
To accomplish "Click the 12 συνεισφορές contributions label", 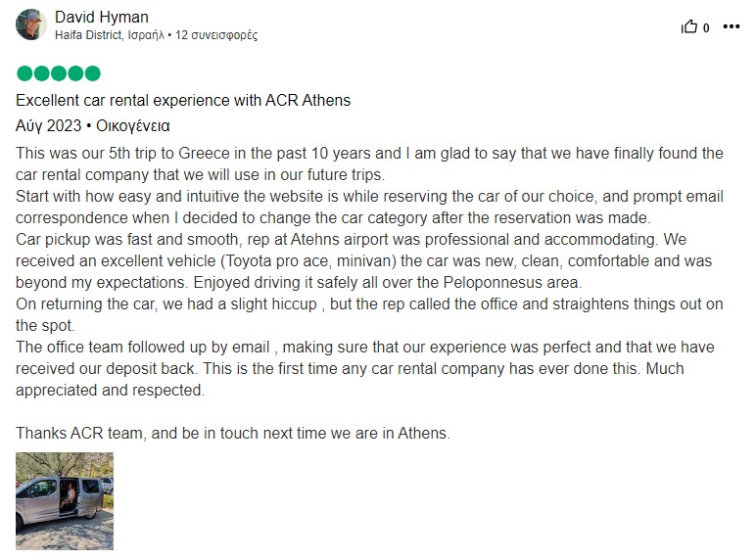I will pyautogui.click(x=216, y=35).
